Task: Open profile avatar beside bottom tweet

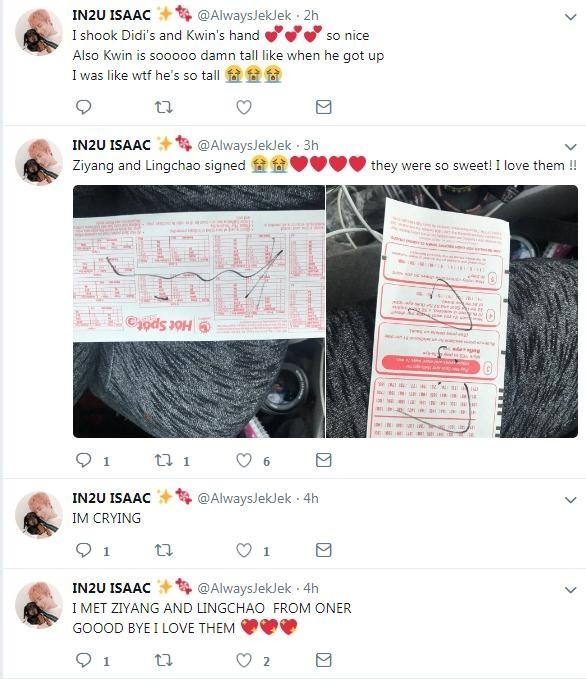Action: [39, 605]
